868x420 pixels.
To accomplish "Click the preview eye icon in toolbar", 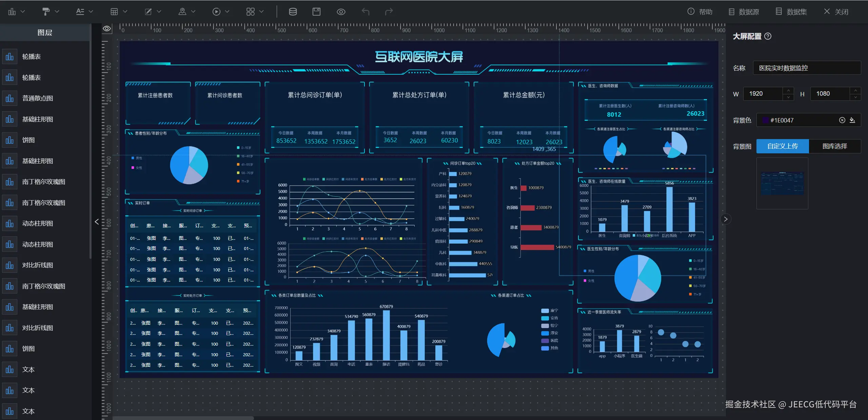I will tap(341, 12).
